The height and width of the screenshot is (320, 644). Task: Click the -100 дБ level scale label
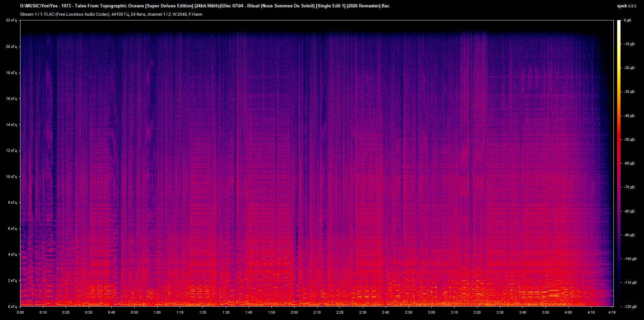click(x=630, y=259)
